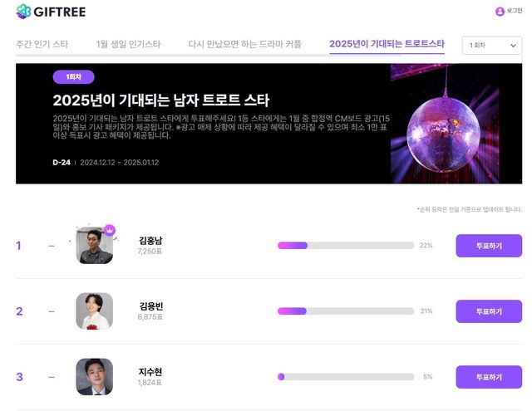
Task: Click the chevron arrow in round selector
Action: pos(514,46)
